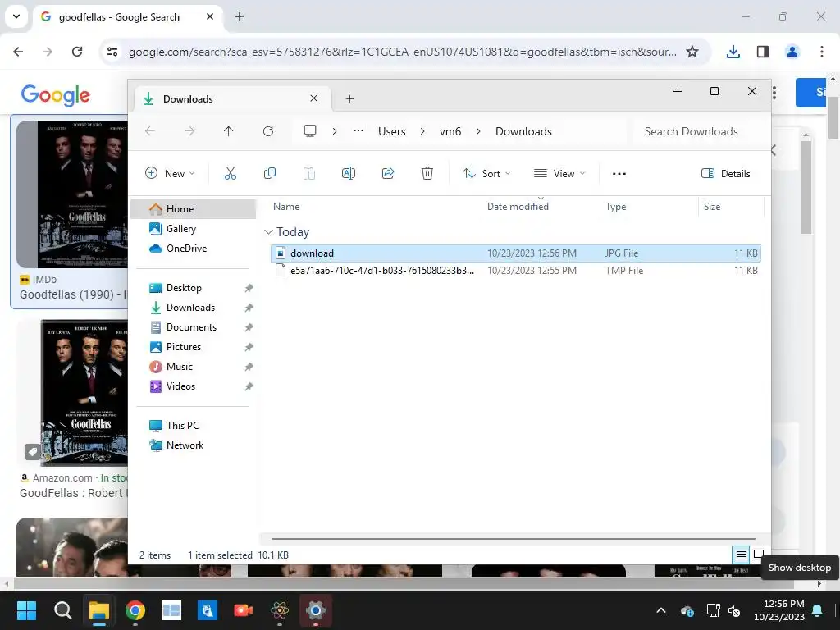The width and height of the screenshot is (840, 630).
Task: Click Explorer's back navigation arrow
Action: [x=150, y=131]
